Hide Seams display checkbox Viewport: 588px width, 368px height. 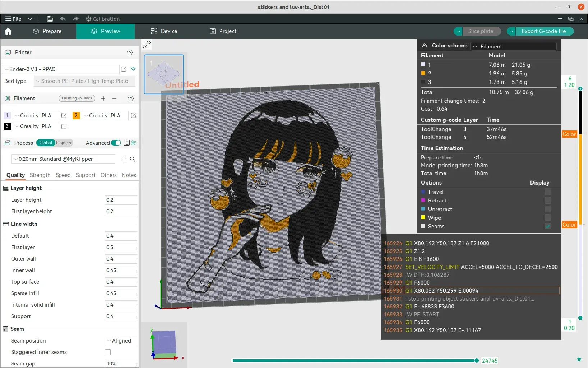548,227
